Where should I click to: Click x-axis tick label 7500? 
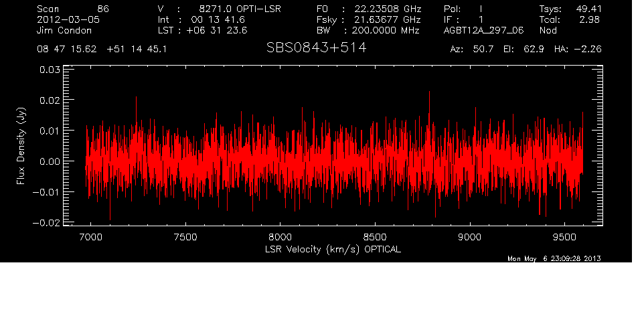pyautogui.click(x=185, y=237)
